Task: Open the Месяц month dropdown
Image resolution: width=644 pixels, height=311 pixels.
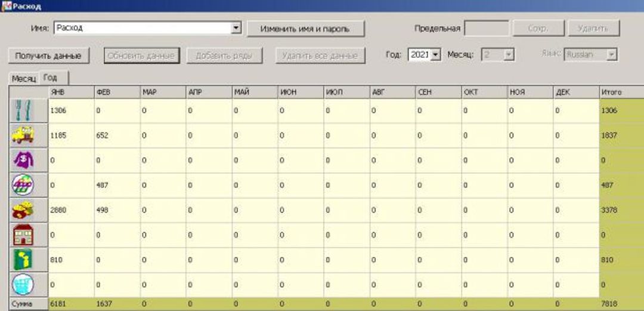Action: 508,54
